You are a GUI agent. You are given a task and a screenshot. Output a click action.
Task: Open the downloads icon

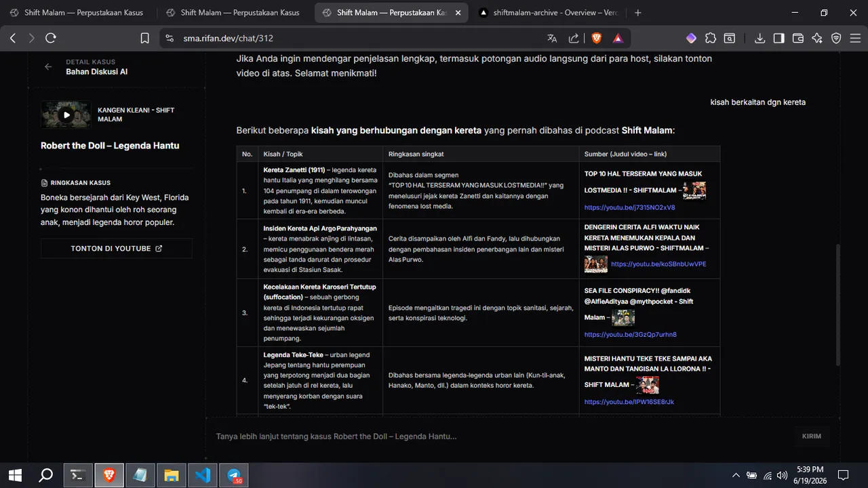click(x=760, y=39)
